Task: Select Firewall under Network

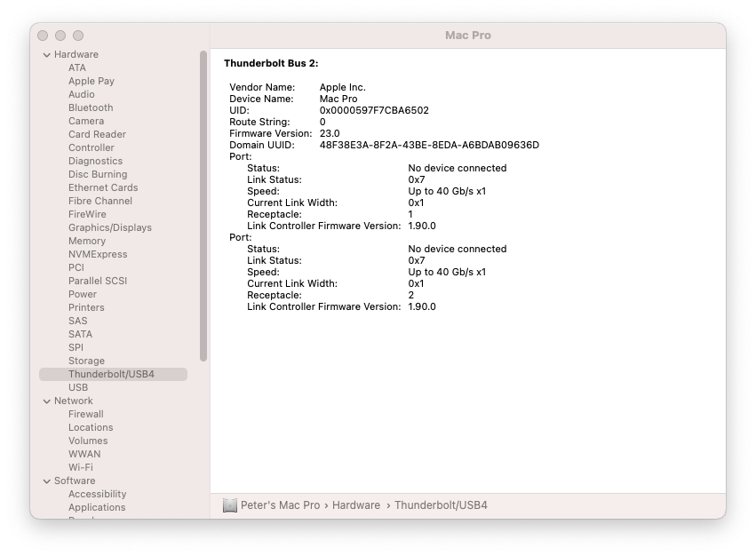Action: click(x=86, y=414)
